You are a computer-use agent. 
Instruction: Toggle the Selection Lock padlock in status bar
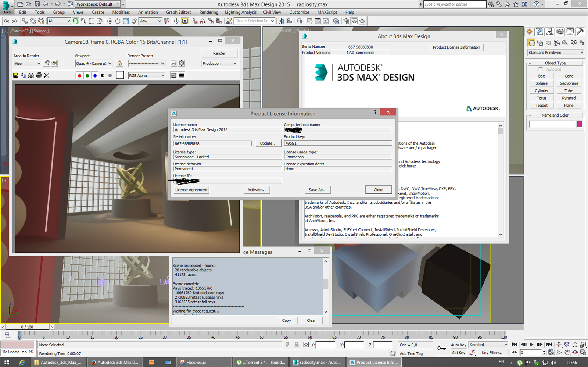coord(297,345)
